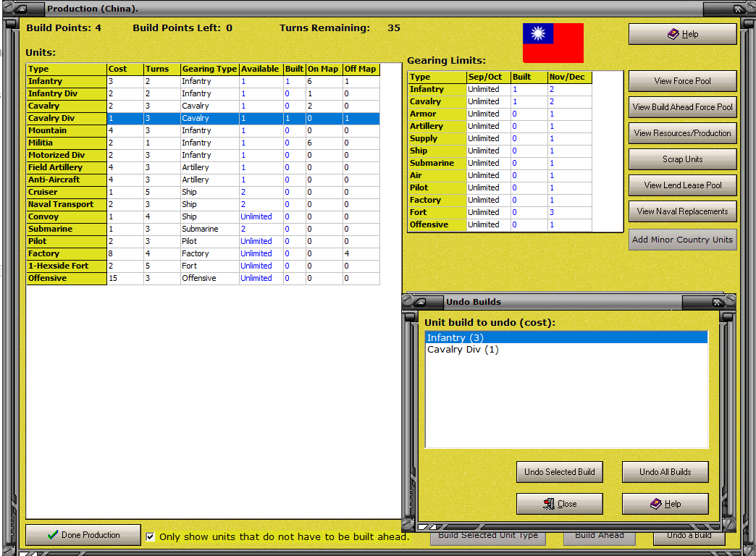Click Supply row in Gearing Limits
756x556 pixels.
(x=500, y=138)
